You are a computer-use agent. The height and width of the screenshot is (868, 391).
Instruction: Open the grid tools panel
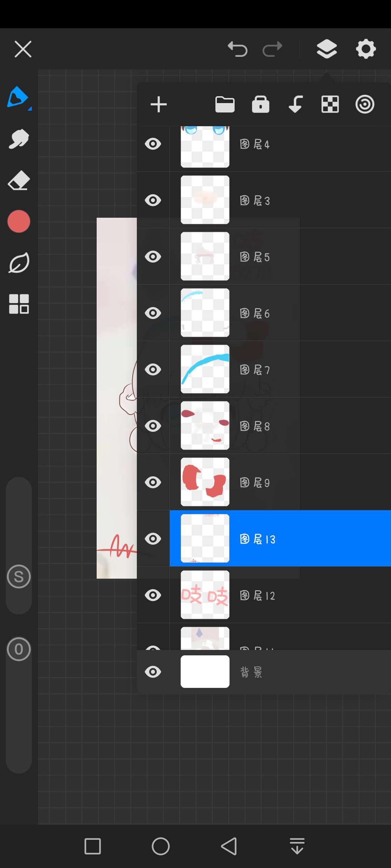[18, 304]
